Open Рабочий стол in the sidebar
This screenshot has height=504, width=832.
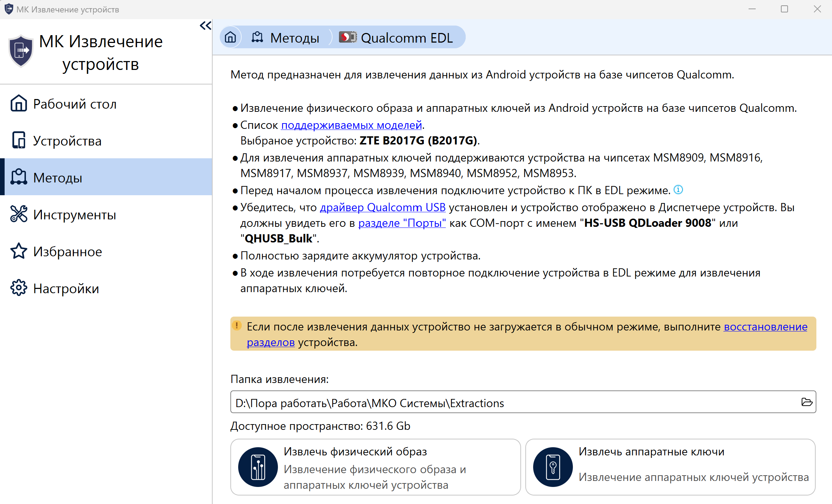tap(106, 104)
